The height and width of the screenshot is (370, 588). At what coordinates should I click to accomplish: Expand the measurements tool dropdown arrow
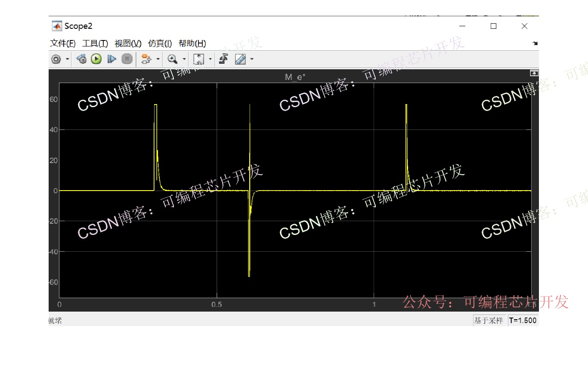(252, 59)
